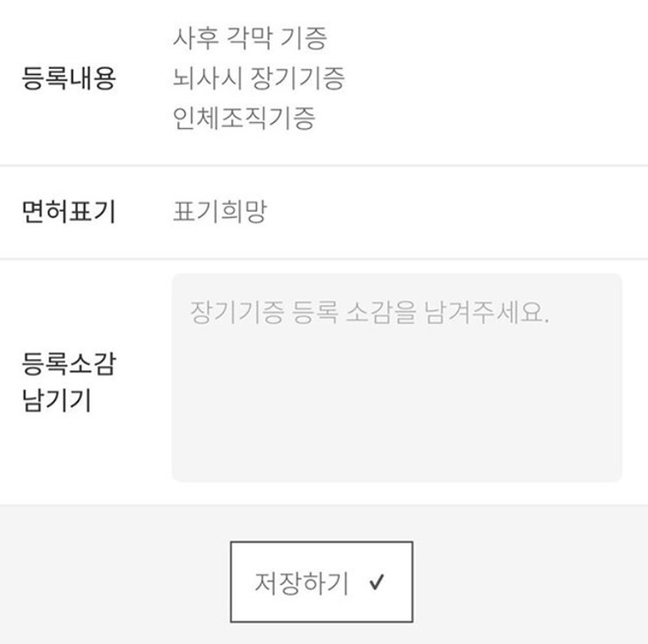The width and height of the screenshot is (648, 644).
Task: Click the 표기희망 value
Action: (x=220, y=212)
